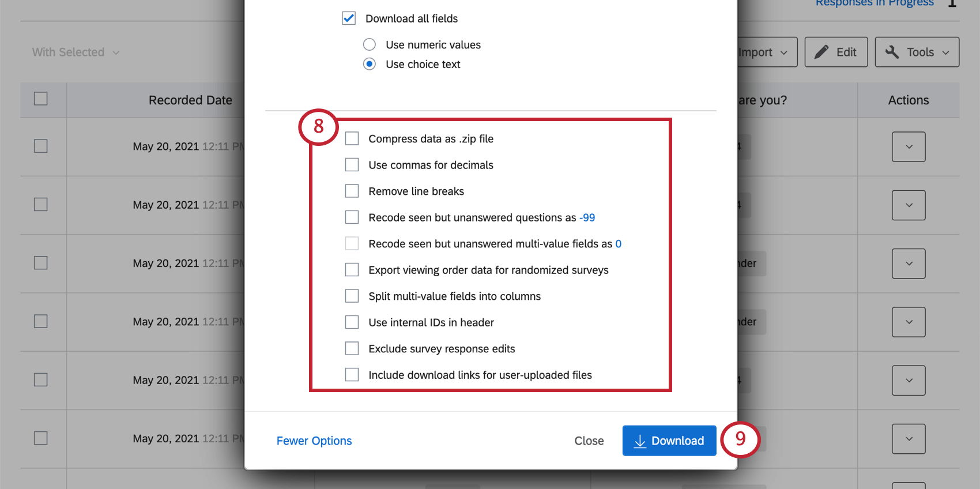Enable Use internal IDs in header
The height and width of the screenshot is (489, 980).
click(x=352, y=322)
